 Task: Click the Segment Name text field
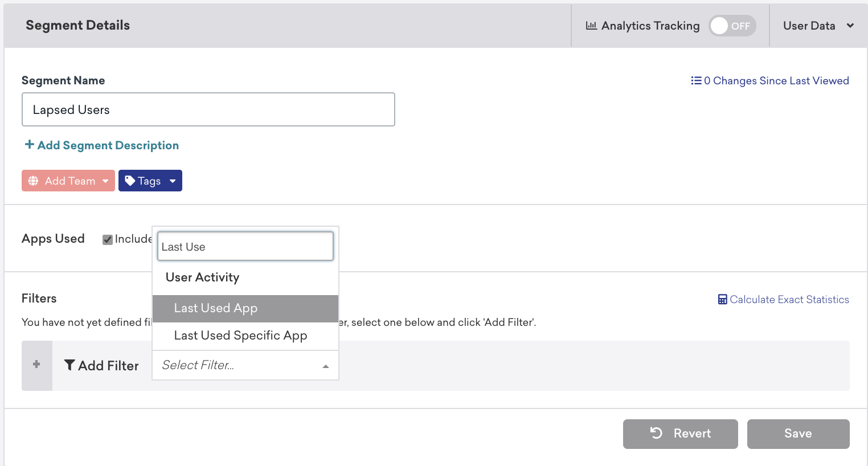click(x=208, y=109)
